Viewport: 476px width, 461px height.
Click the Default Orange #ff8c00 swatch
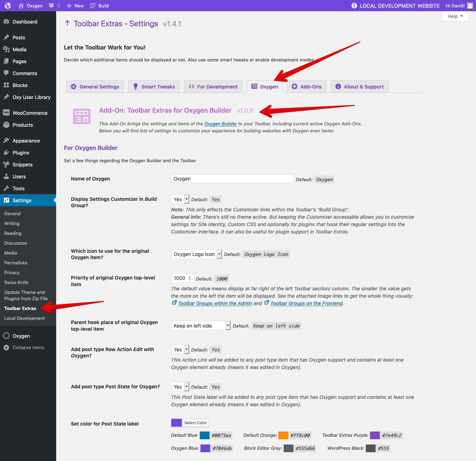[283, 435]
